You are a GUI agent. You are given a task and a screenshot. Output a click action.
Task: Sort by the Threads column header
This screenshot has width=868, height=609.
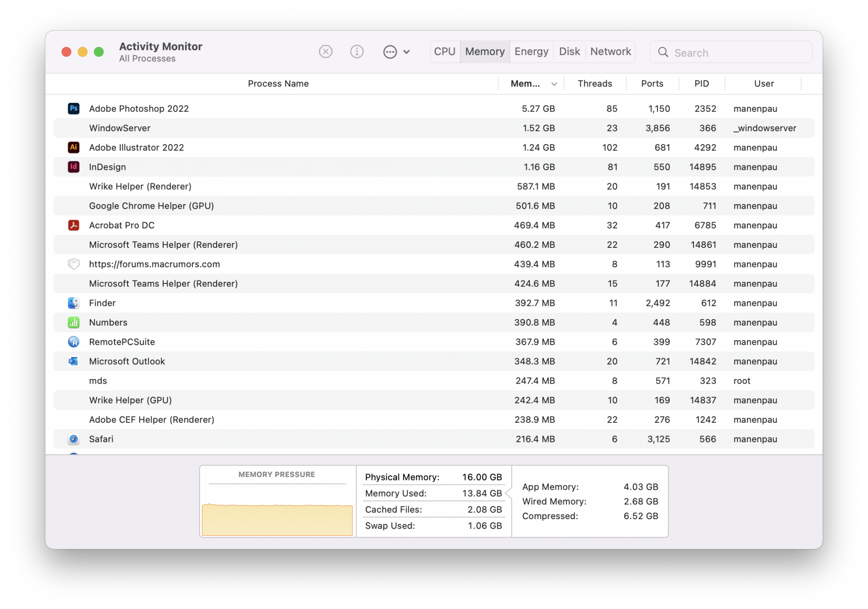coord(595,84)
